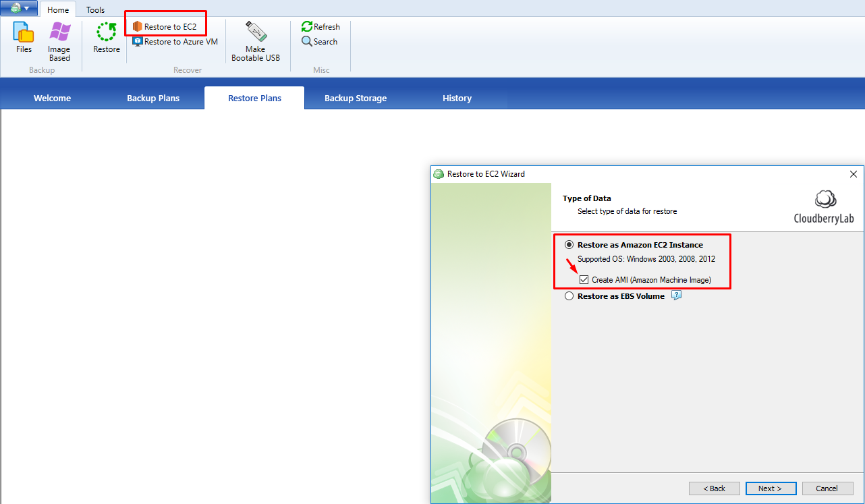Go Back in the wizard
This screenshot has height=504, width=865.
(715, 488)
